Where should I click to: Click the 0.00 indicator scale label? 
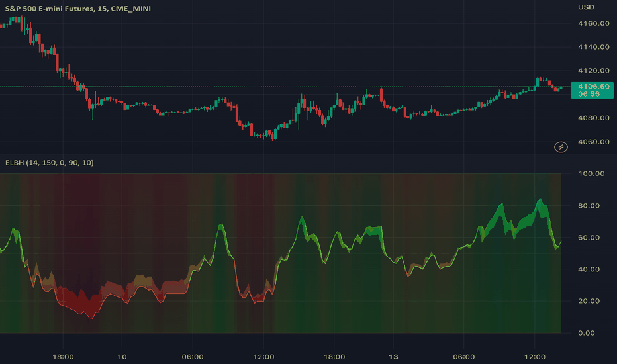tap(587, 333)
